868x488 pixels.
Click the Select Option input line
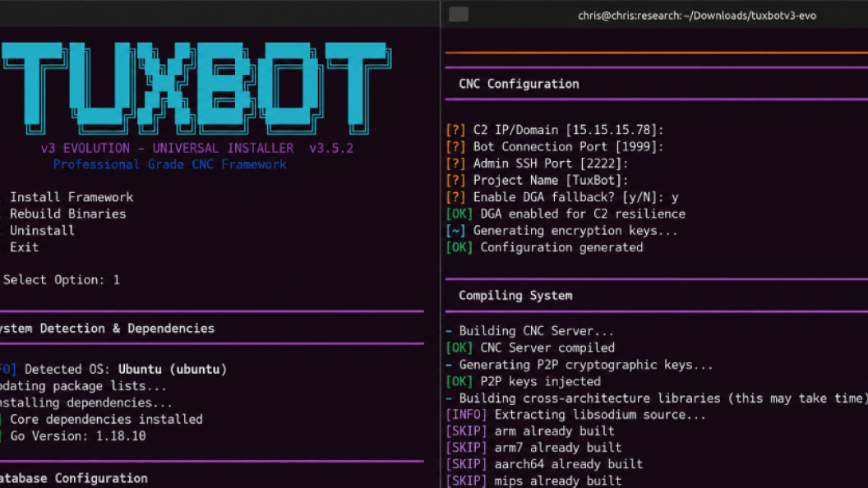point(61,280)
